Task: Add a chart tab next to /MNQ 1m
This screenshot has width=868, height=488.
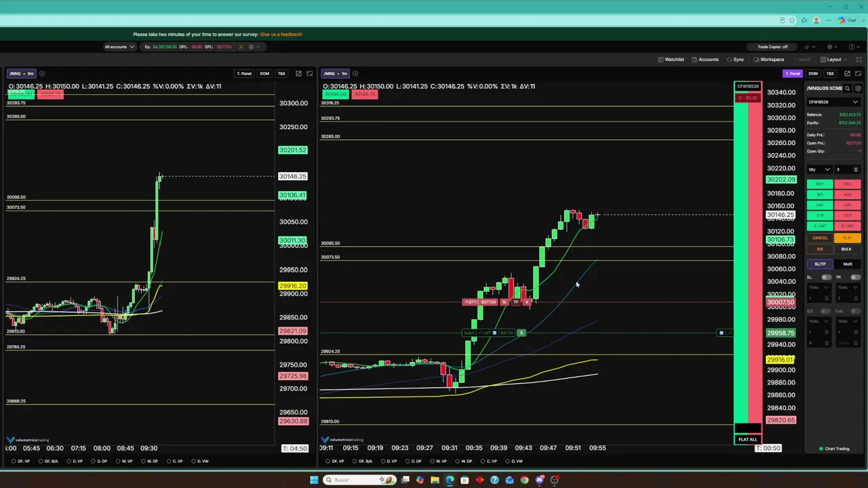Action: pos(355,73)
